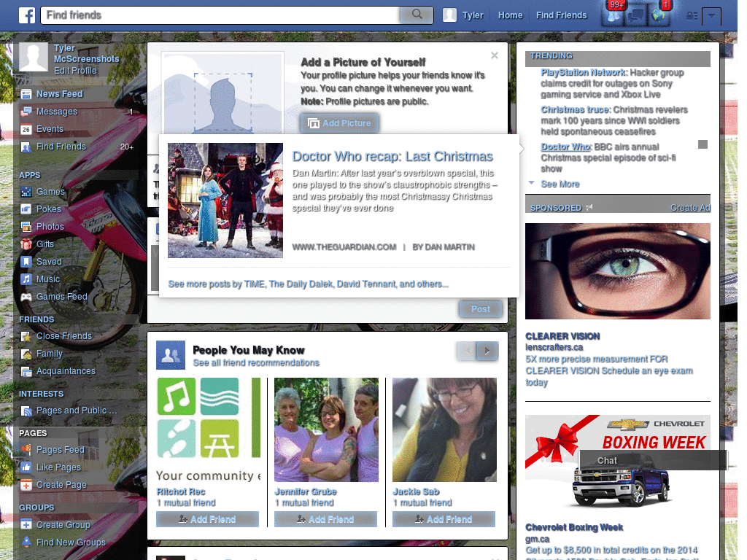Open Doctor Who recap: Last Christmas headline
This screenshot has width=747, height=560.
point(392,156)
